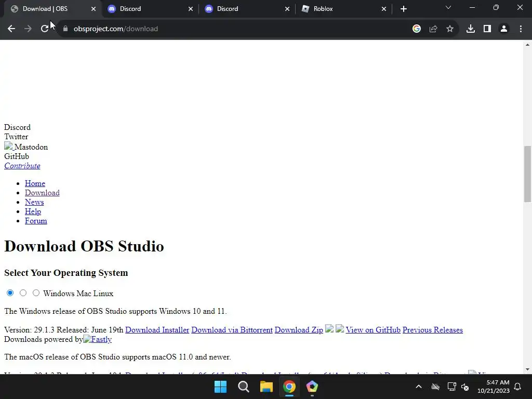The image size is (532, 399).
Task: Open the Download navigation link
Action: point(42,193)
